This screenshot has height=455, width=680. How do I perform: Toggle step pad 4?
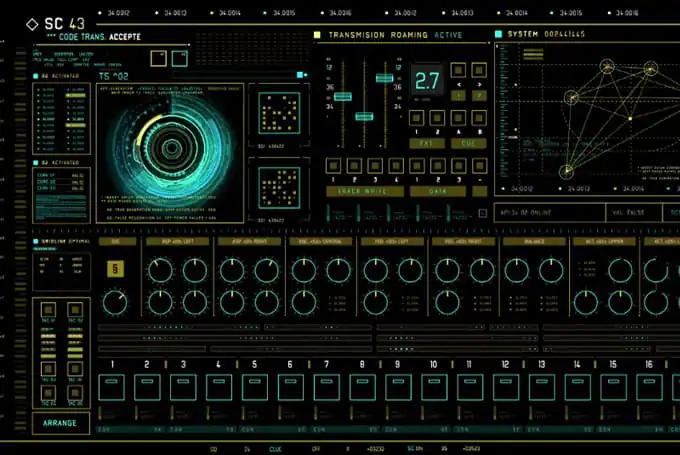click(219, 387)
